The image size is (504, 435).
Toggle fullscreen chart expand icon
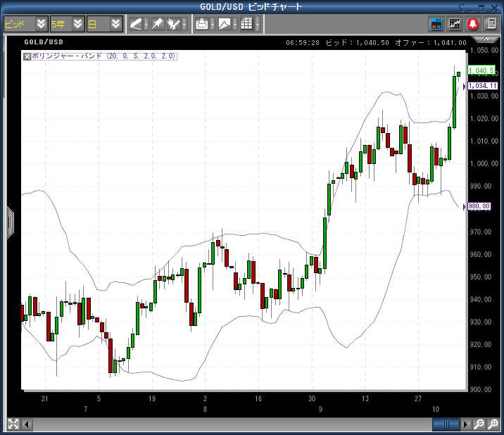13,424
